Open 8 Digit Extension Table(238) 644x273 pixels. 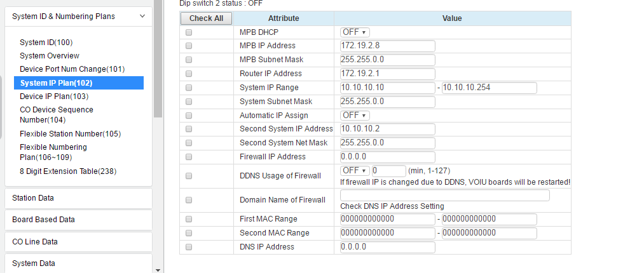pos(68,171)
